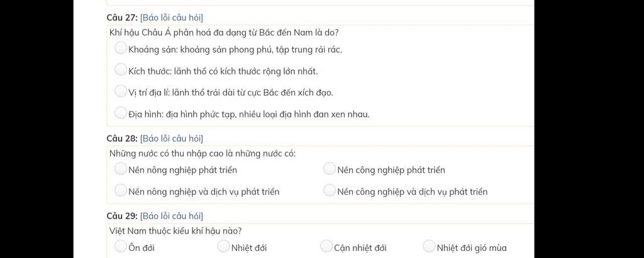This screenshot has width=644, height=258.
Task: Choose 'Nhiệt đới gió mùa' radio option
Action: [428, 246]
